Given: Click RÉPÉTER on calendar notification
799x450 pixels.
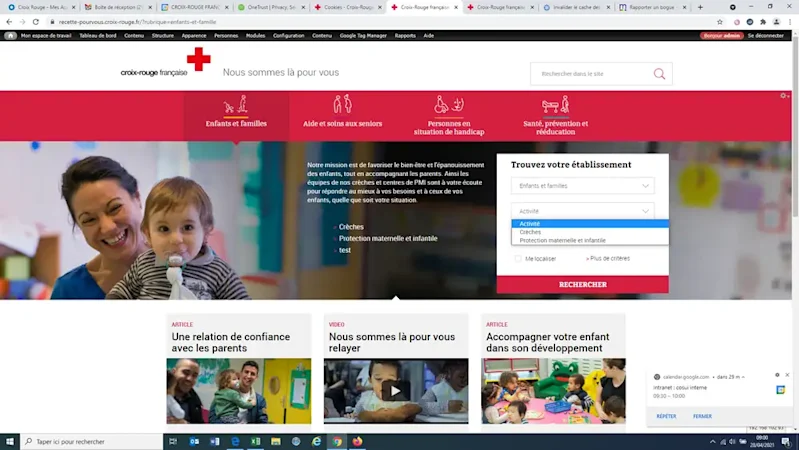Looking at the screenshot, I should (x=666, y=416).
